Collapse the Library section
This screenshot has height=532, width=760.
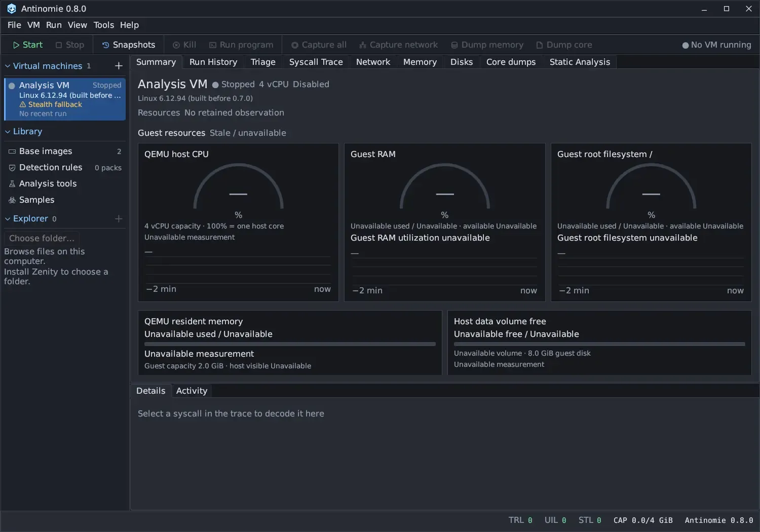8,131
